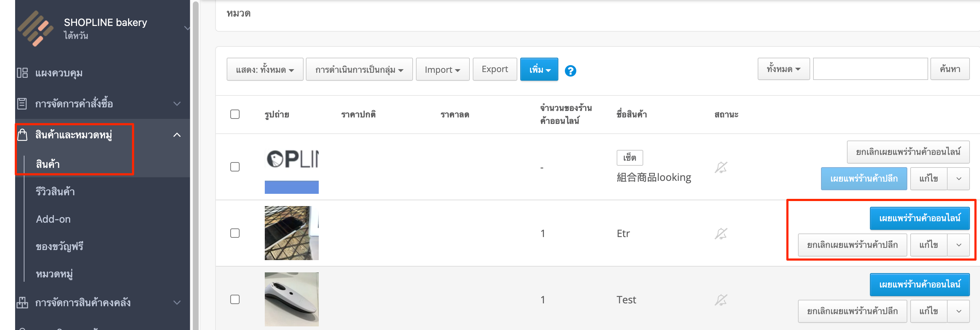
Task: Click the shopping bag icon for สินค้าและหมวดหมู่
Action: [22, 134]
